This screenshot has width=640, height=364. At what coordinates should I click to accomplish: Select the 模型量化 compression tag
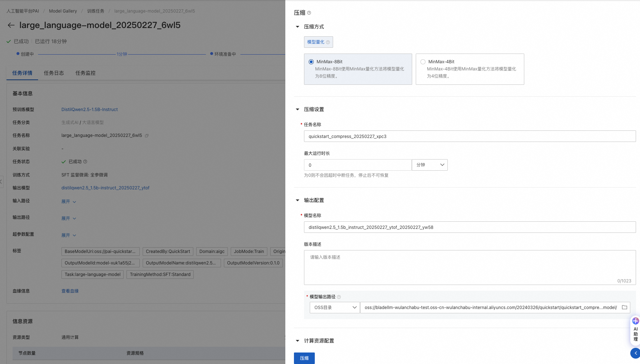(x=318, y=42)
